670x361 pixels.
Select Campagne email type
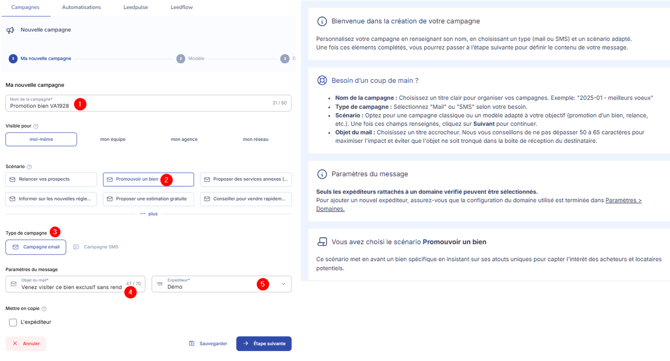pyautogui.click(x=36, y=247)
